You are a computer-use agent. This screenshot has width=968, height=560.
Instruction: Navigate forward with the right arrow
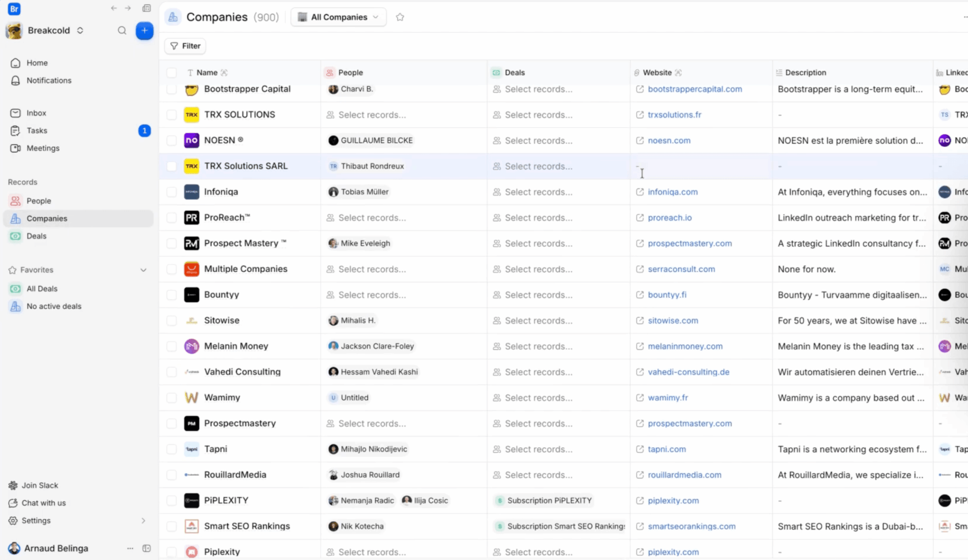click(x=128, y=8)
